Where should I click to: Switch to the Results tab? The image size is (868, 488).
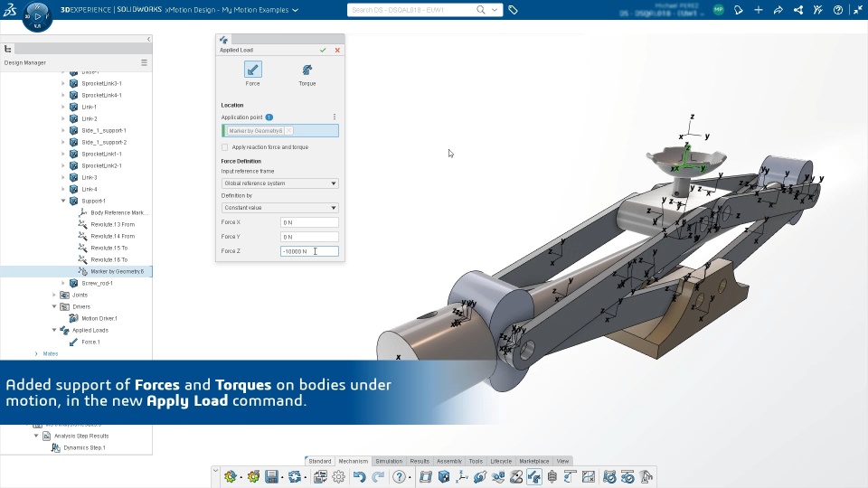point(420,461)
